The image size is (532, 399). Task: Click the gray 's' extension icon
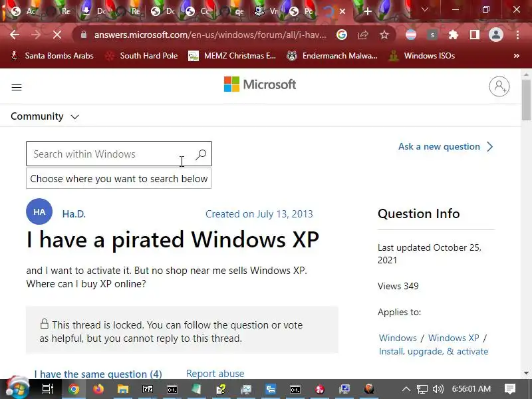coord(432,35)
